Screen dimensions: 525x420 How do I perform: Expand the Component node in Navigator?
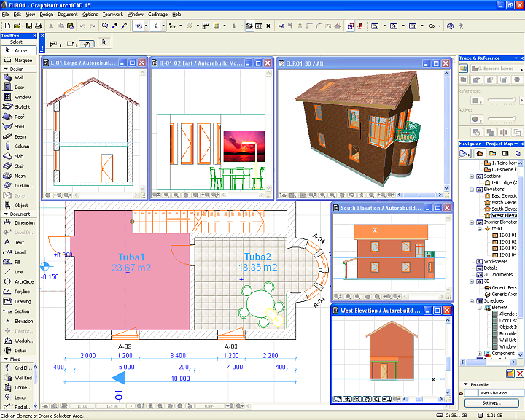coord(480,354)
